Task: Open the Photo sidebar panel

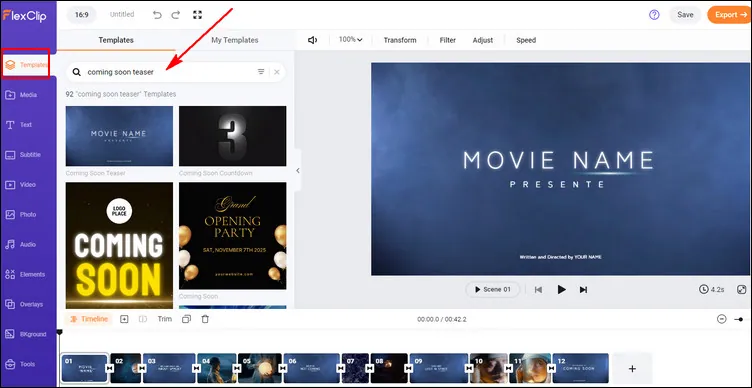Action: [21, 214]
